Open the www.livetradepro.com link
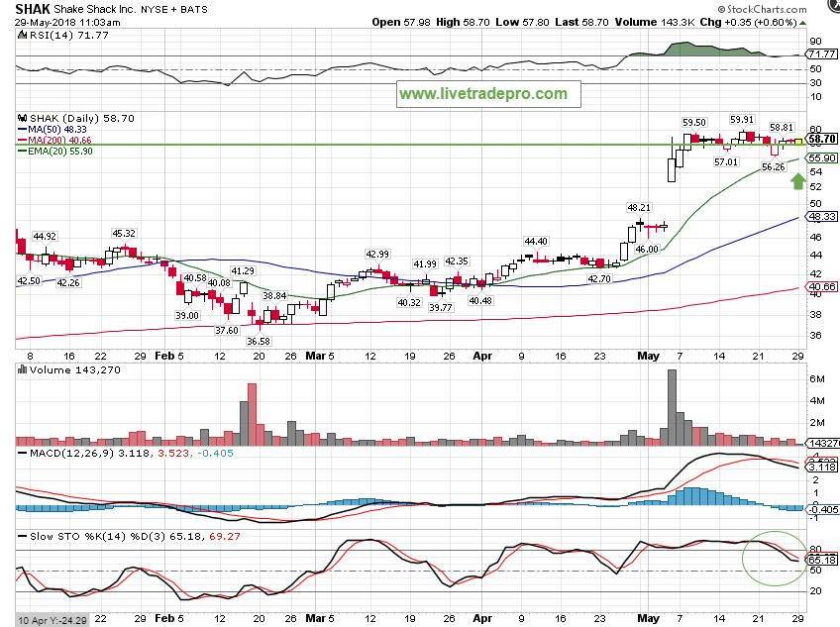This screenshot has height=627, width=840. tap(482, 94)
